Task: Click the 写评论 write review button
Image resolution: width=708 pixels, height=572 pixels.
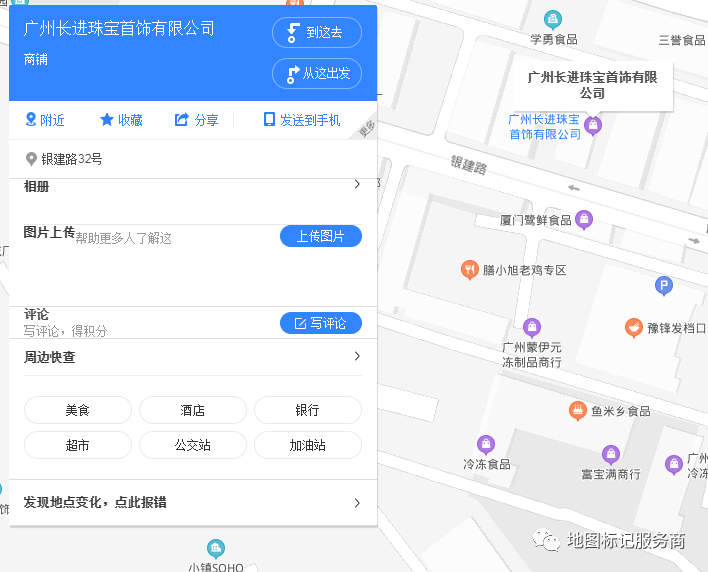Action: coord(320,323)
